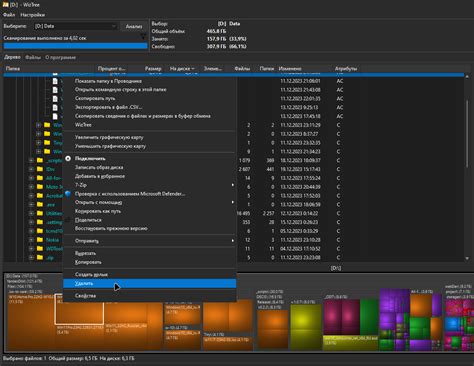This screenshot has height=366, width=474.
Task: Click the tree list scrollbar down arrow
Action: [x=467, y=258]
